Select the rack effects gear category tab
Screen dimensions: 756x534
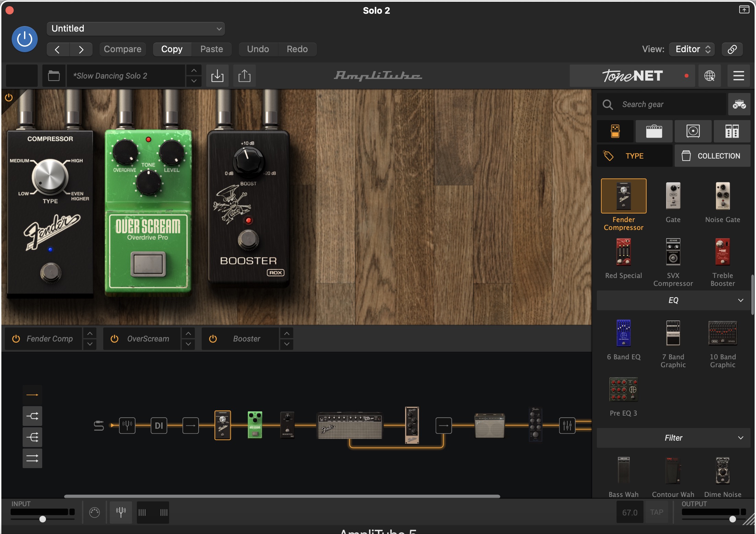point(732,131)
